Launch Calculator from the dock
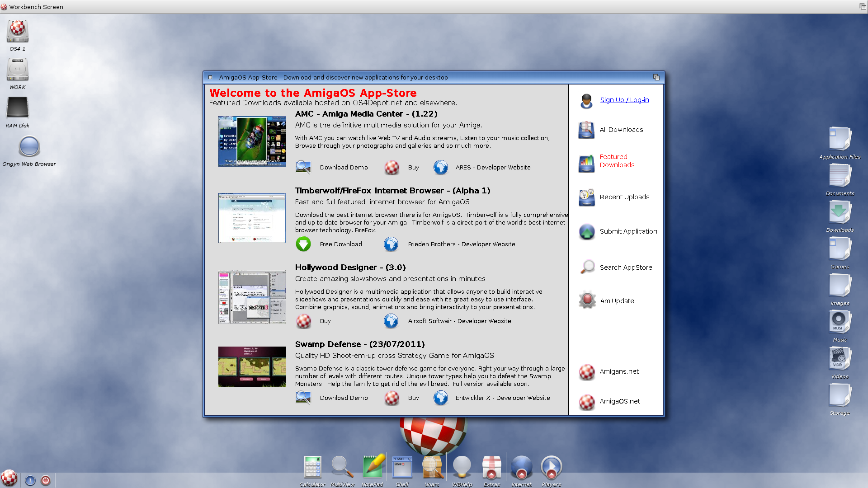Viewport: 868px width, 488px height. [x=312, y=468]
